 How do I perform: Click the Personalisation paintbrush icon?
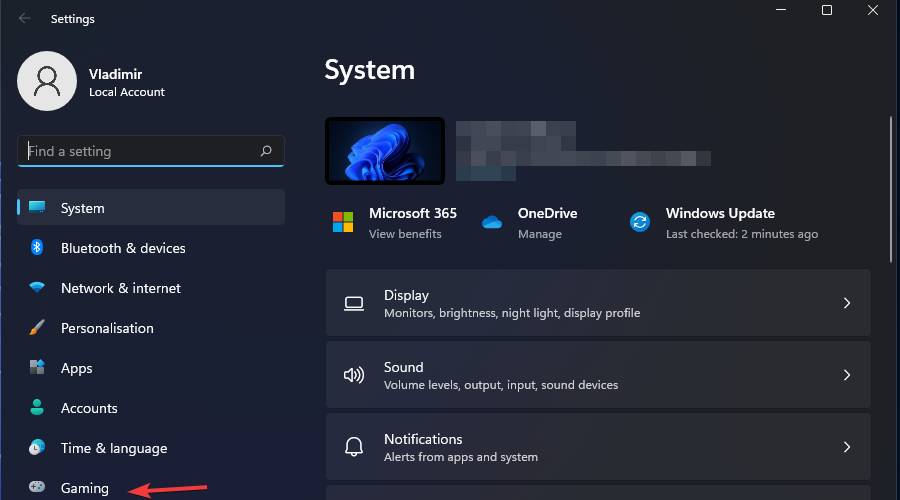point(37,328)
